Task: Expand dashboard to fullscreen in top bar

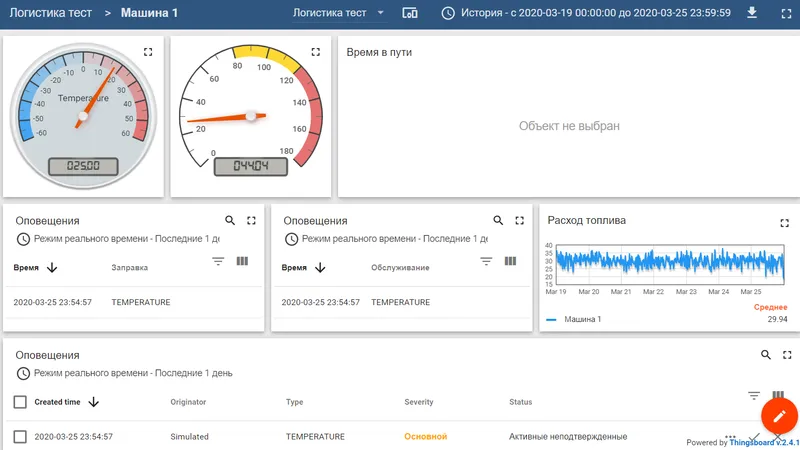Action: coord(786,14)
